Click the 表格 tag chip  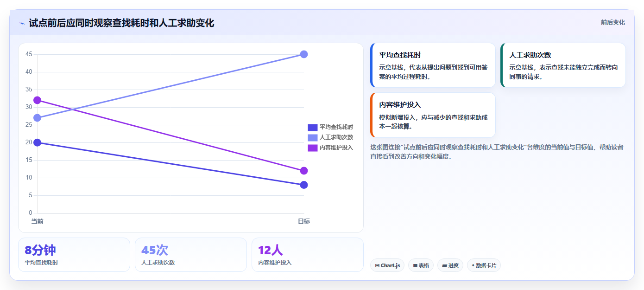click(x=421, y=265)
